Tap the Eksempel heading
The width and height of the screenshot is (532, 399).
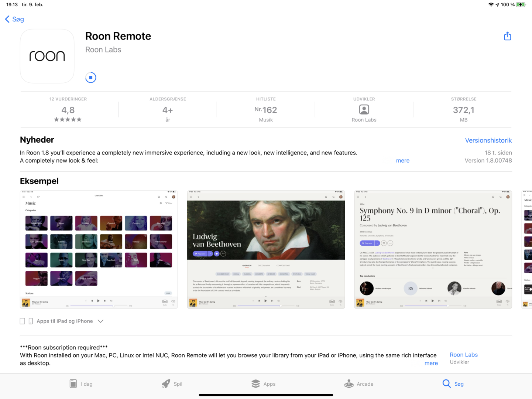[39, 181]
